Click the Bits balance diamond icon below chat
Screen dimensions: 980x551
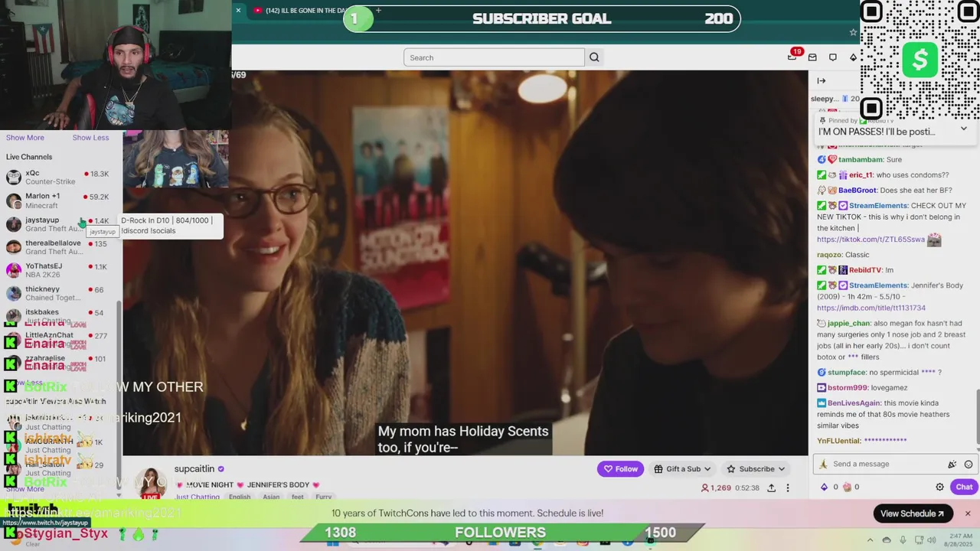coord(825,487)
